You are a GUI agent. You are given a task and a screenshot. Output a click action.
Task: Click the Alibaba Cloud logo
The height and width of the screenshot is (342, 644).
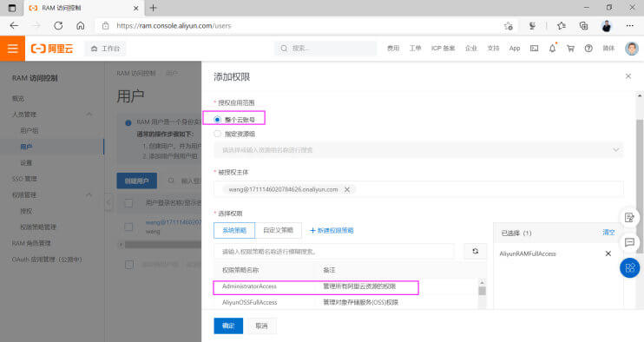click(52, 49)
